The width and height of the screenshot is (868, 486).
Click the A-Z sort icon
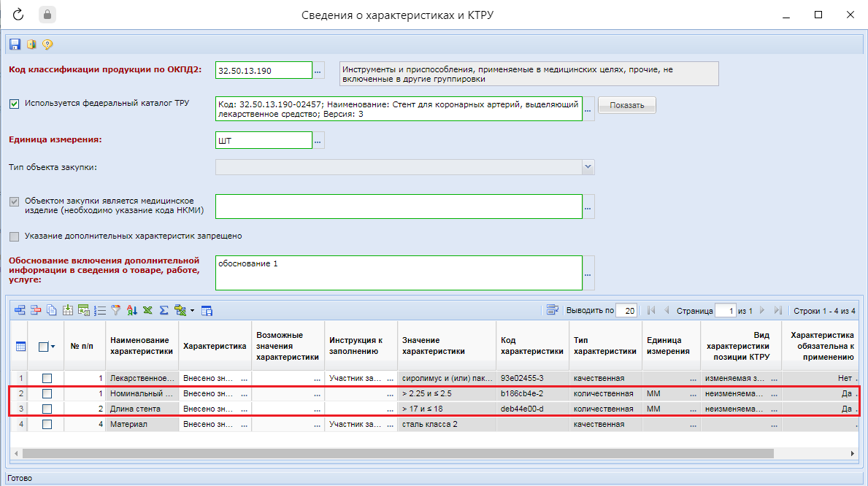[132, 310]
